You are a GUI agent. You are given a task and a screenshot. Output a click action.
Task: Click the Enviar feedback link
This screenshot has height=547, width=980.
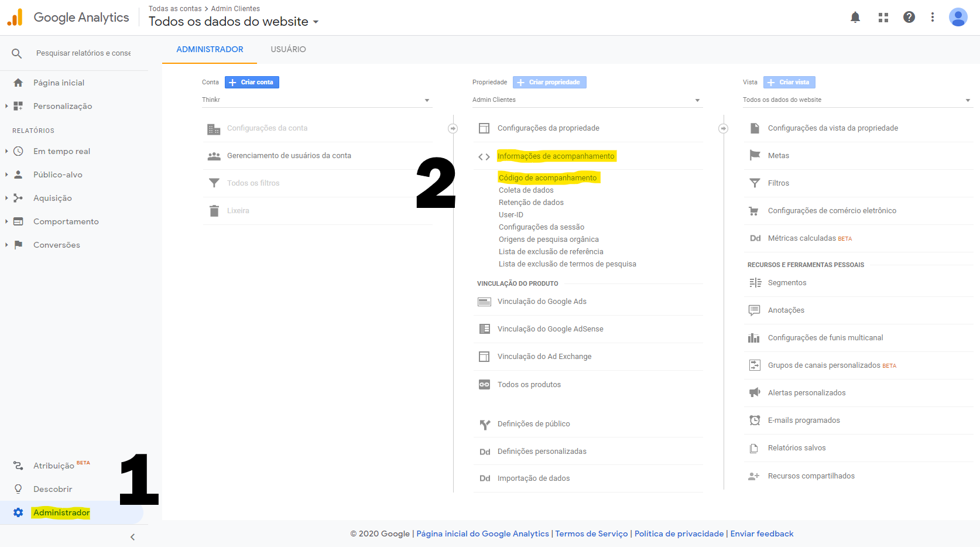pos(762,534)
